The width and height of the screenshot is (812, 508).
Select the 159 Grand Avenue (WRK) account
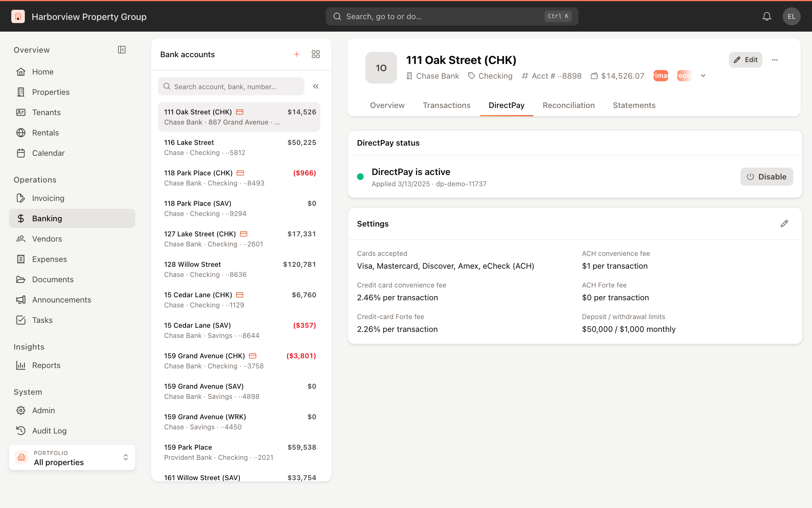[x=239, y=422]
